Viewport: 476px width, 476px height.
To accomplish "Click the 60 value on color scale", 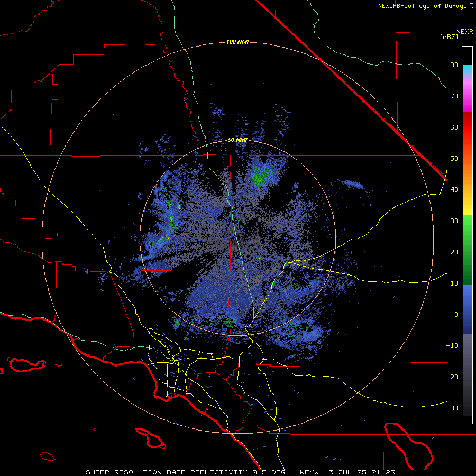I will (x=454, y=127).
